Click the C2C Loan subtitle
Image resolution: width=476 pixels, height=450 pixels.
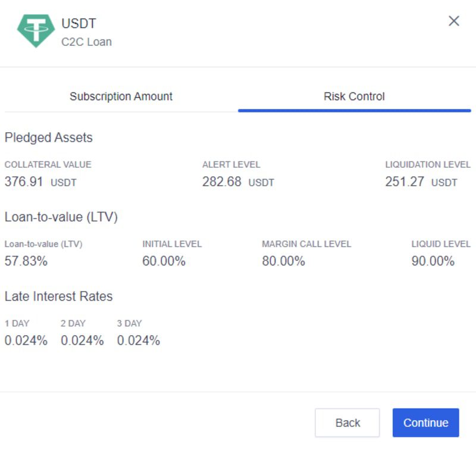pyautogui.click(x=86, y=42)
